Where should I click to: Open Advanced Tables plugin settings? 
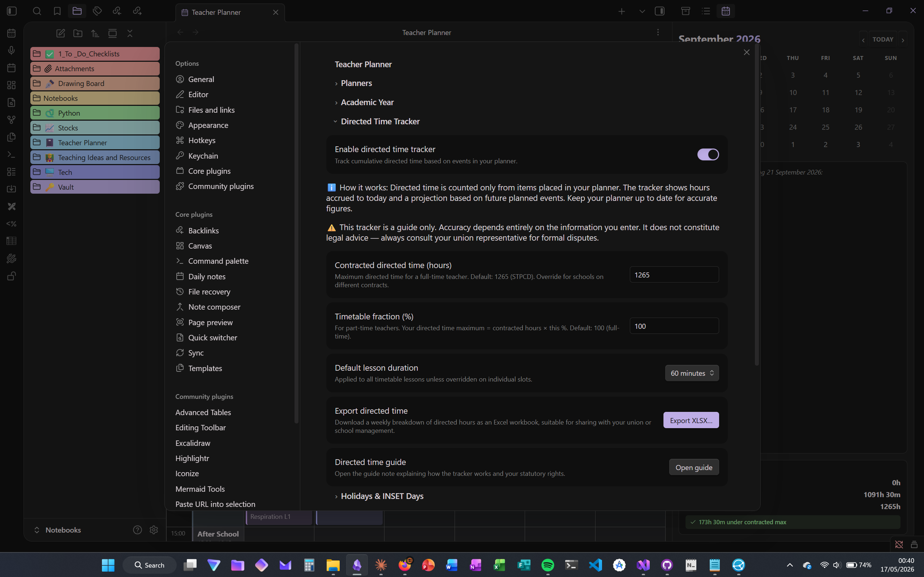coord(203,412)
